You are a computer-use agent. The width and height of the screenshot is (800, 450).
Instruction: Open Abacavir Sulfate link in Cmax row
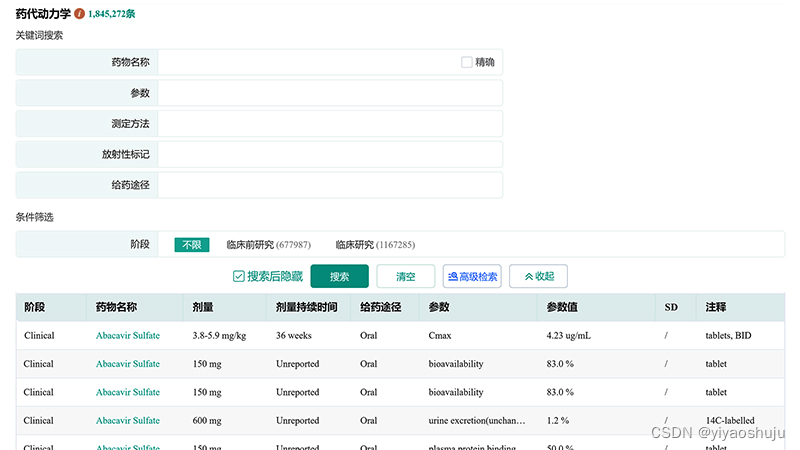[128, 336]
